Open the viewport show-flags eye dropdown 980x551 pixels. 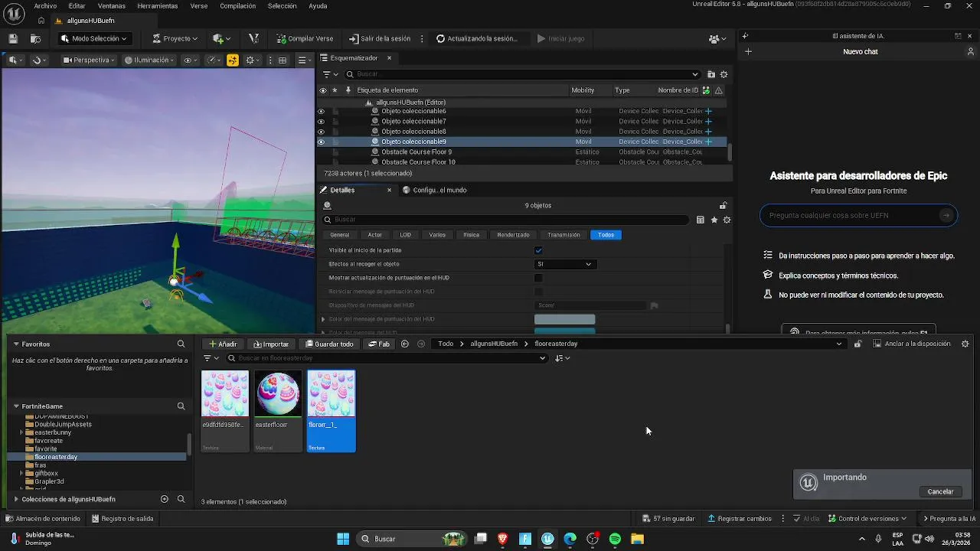190,60
